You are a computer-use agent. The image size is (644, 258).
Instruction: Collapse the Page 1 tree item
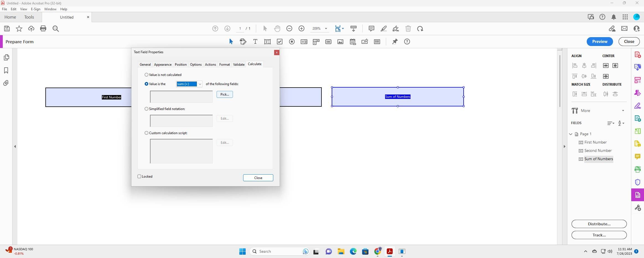point(571,134)
